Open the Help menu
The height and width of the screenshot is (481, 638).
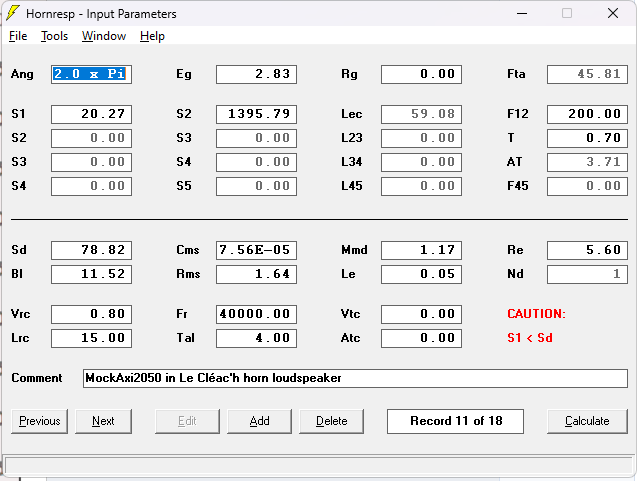click(x=152, y=36)
